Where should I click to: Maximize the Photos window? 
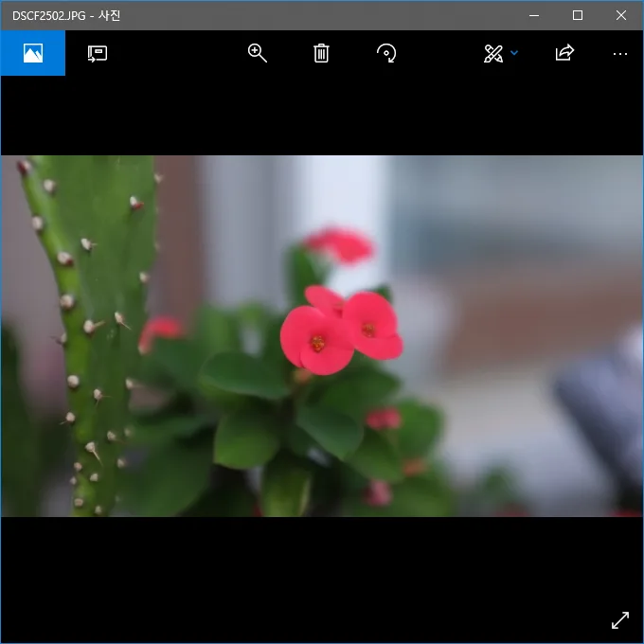click(578, 15)
